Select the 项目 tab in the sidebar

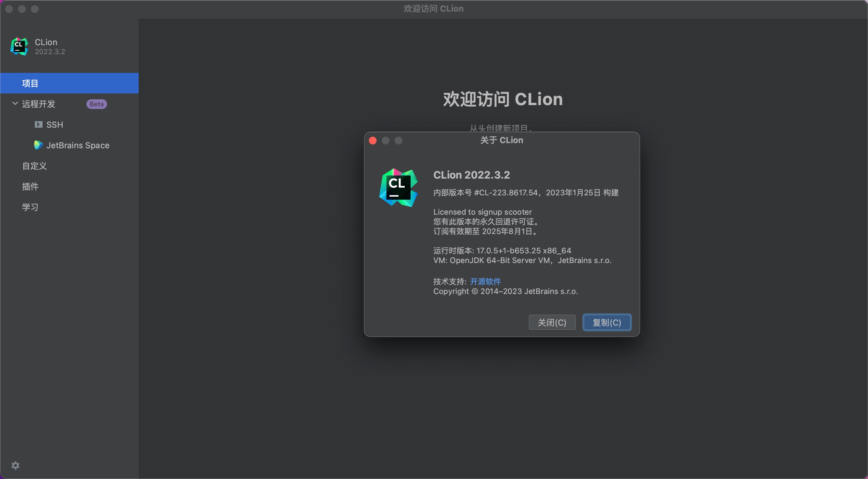69,83
